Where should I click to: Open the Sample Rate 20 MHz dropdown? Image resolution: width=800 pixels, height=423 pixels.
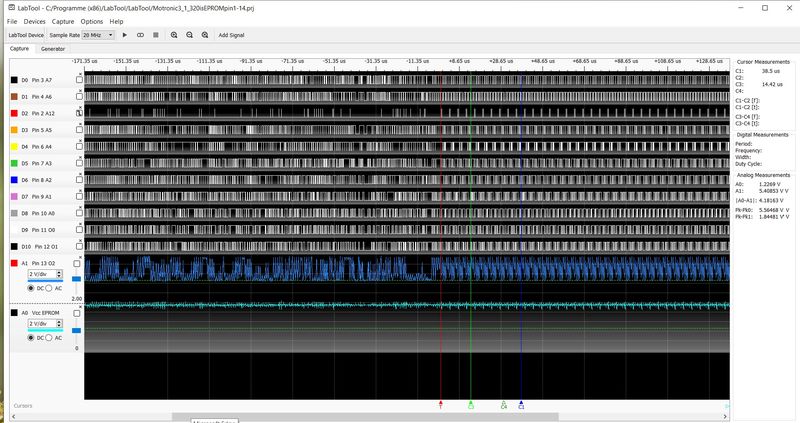pyautogui.click(x=97, y=35)
